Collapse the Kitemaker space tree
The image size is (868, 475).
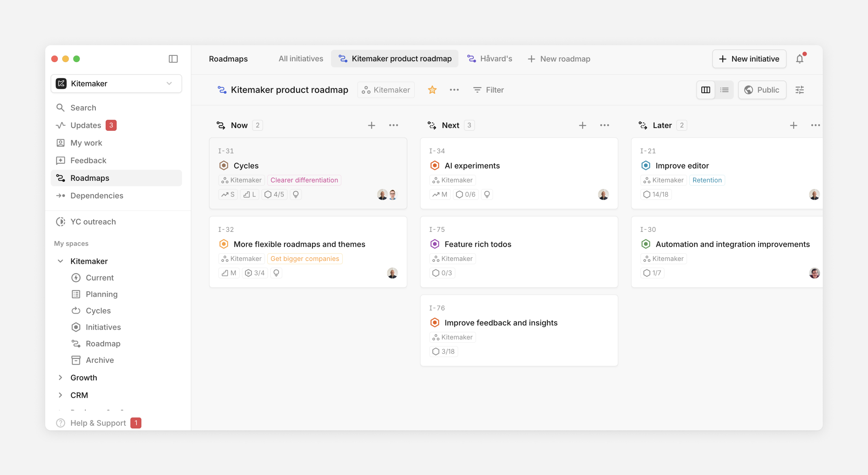tap(60, 261)
